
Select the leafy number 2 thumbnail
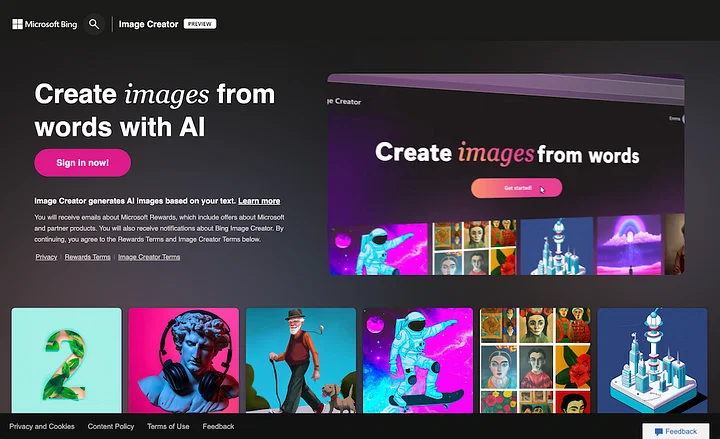67,360
